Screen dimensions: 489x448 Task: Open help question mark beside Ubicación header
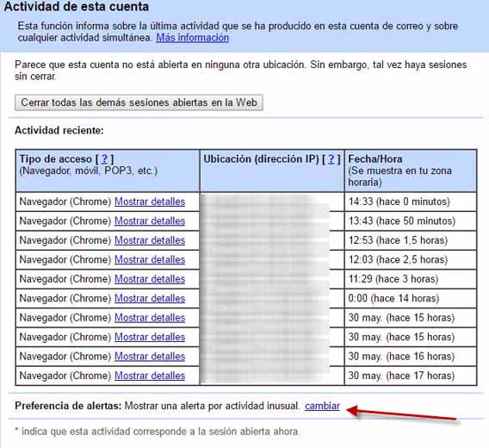click(331, 159)
